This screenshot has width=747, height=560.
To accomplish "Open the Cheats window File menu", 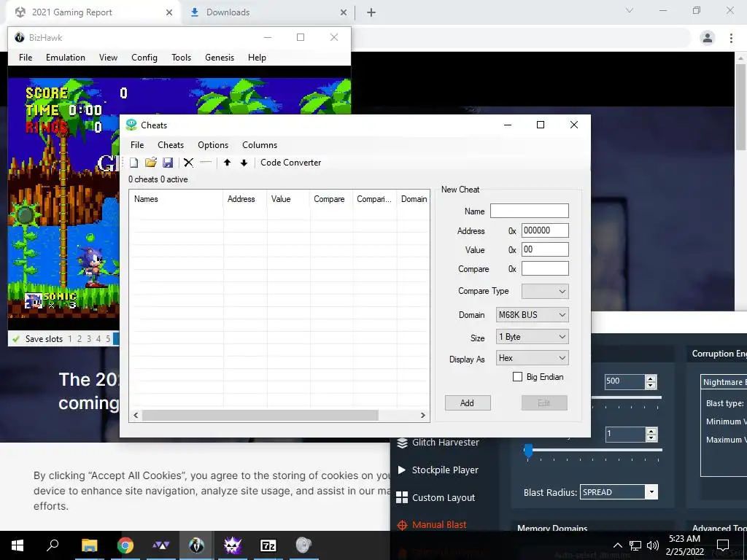I will (x=137, y=145).
